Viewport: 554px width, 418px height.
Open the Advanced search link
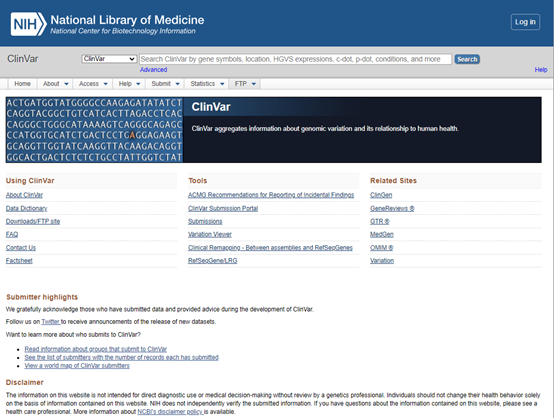(x=153, y=70)
